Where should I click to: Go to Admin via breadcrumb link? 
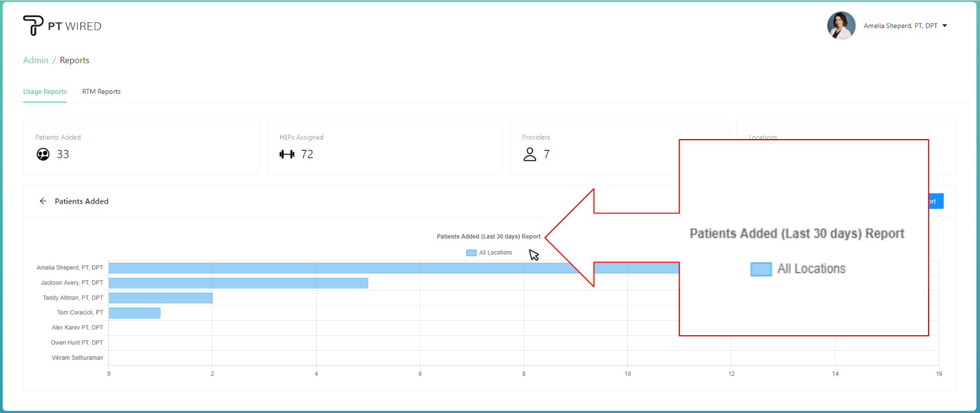tap(35, 60)
